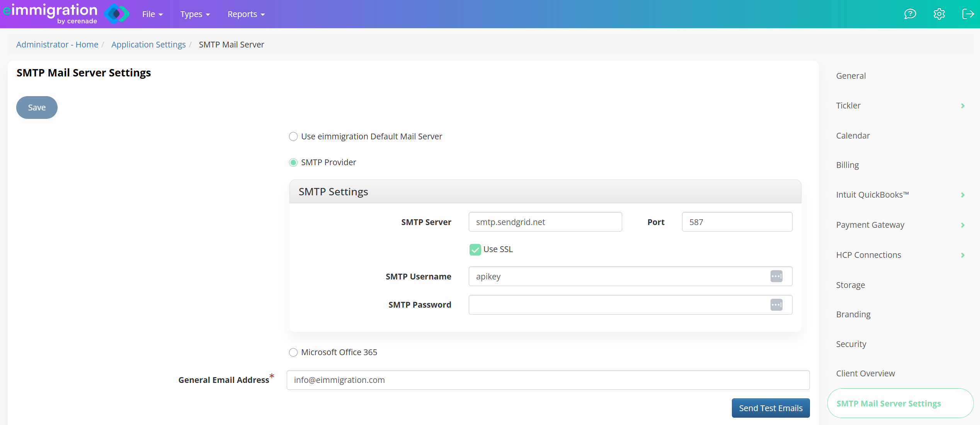Toggle the Use SSL checkbox
Image resolution: width=980 pixels, height=425 pixels.
click(475, 250)
